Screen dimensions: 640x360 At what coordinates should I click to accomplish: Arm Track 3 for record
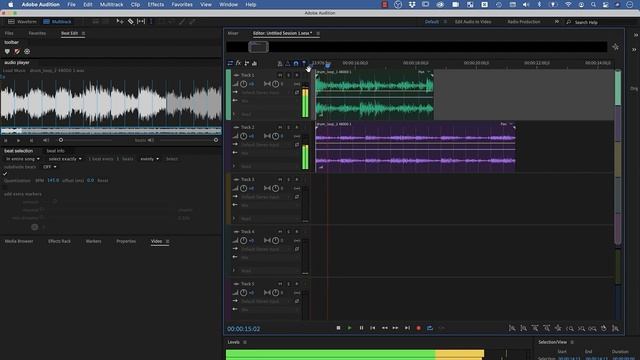pos(297,180)
